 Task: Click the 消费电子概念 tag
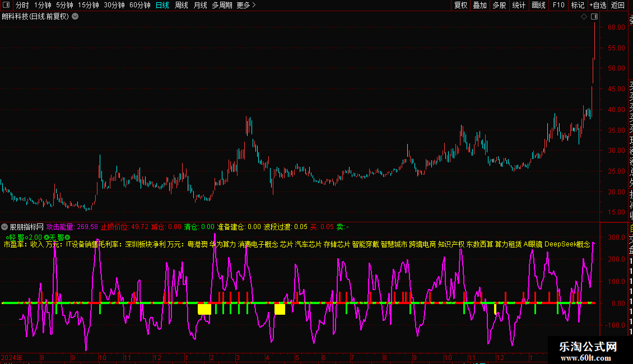pos(258,244)
